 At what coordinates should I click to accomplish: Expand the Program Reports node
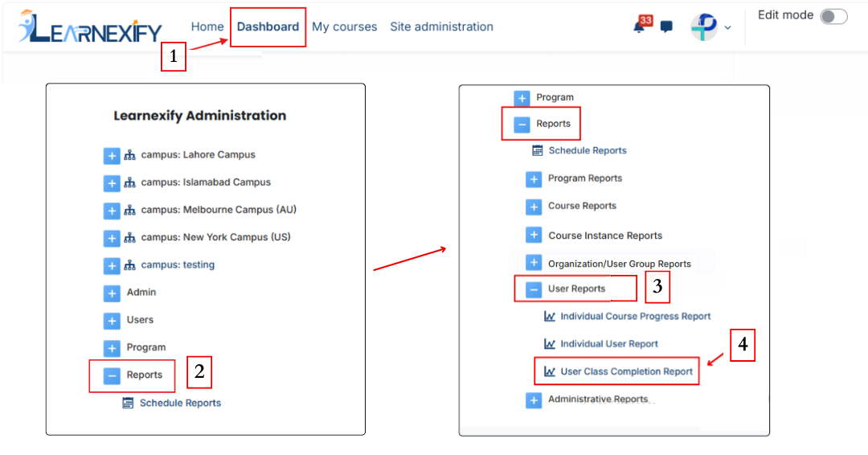[x=534, y=179]
